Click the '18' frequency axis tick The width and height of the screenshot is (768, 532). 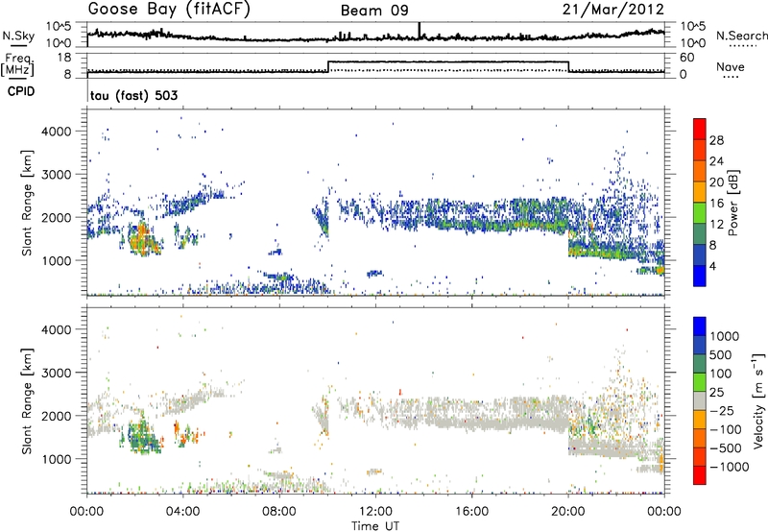[x=64, y=58]
